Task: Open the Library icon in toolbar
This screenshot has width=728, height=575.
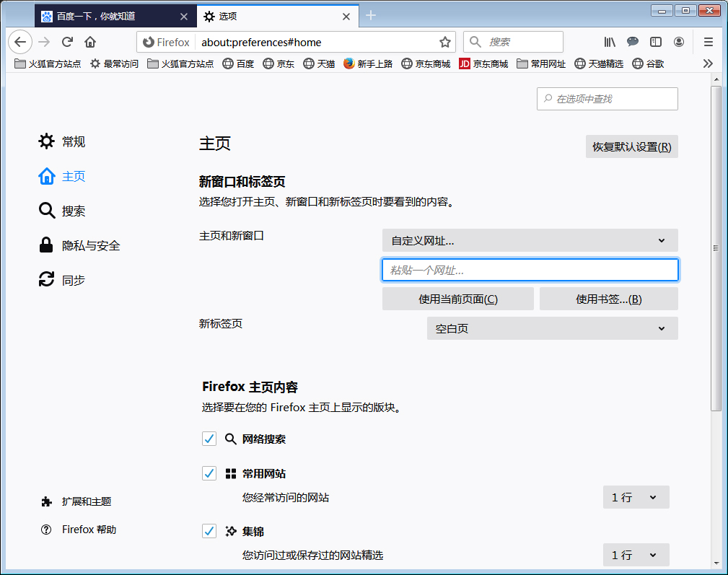Action: 610,42
